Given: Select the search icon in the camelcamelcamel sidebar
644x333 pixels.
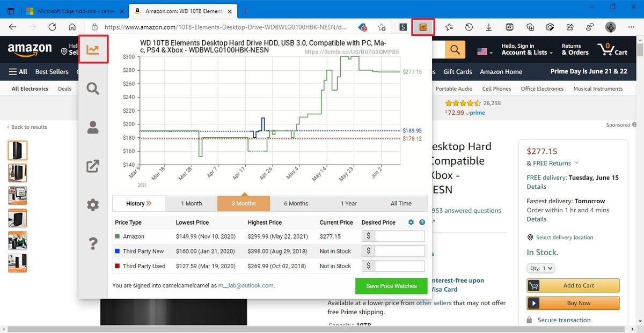Looking at the screenshot, I should (x=93, y=88).
